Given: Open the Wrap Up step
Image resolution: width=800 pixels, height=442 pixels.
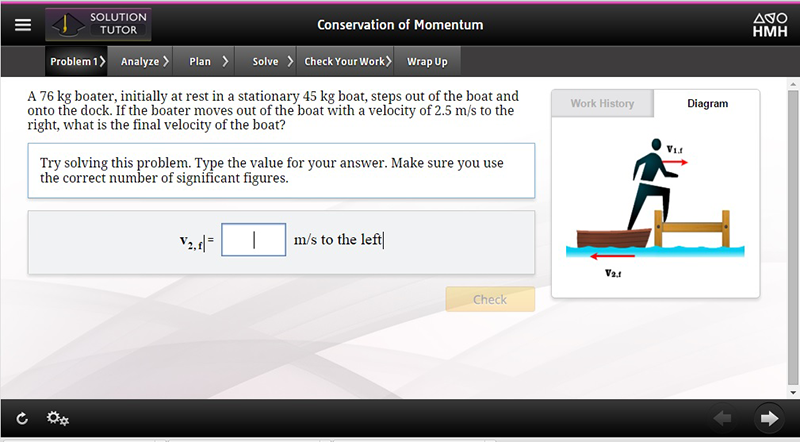Looking at the screenshot, I should point(427,62).
